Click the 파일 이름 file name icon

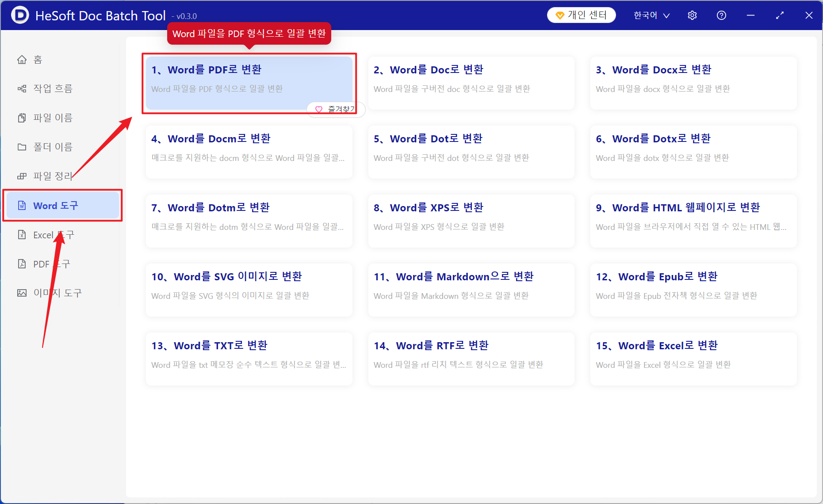coord(22,118)
